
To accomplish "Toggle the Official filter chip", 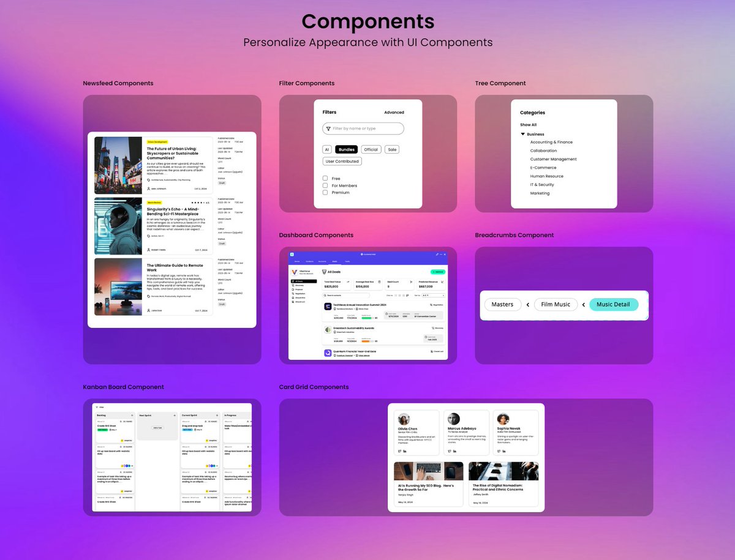I will tap(371, 149).
